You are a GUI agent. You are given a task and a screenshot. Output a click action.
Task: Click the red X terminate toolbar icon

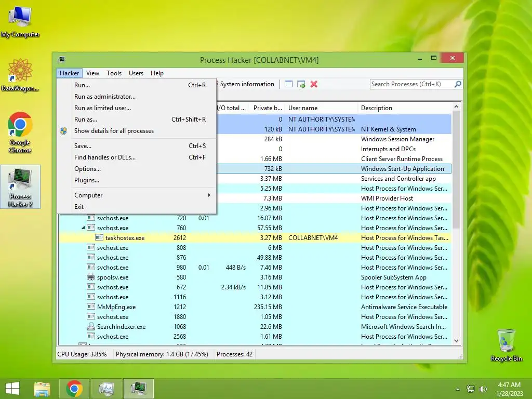[x=314, y=84]
